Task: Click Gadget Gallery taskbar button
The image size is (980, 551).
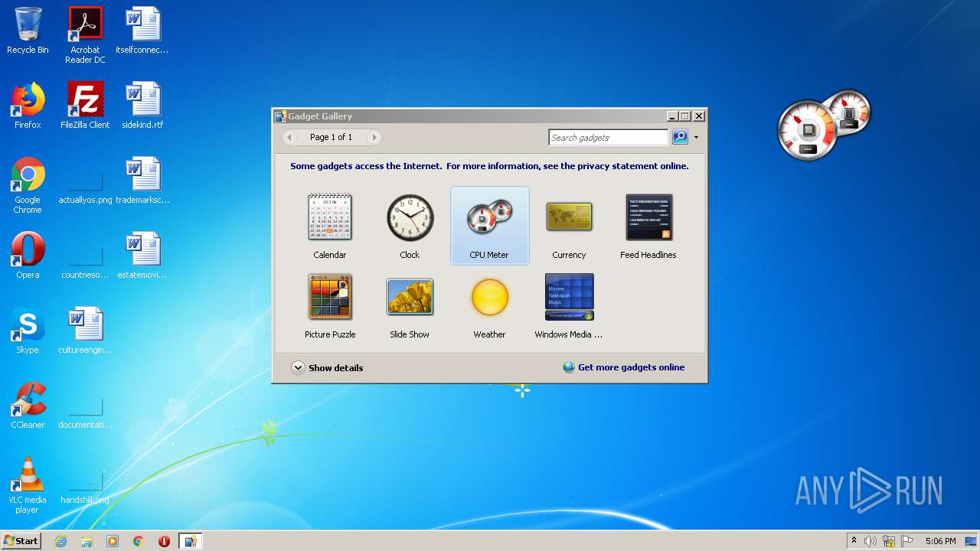Action: (x=190, y=541)
